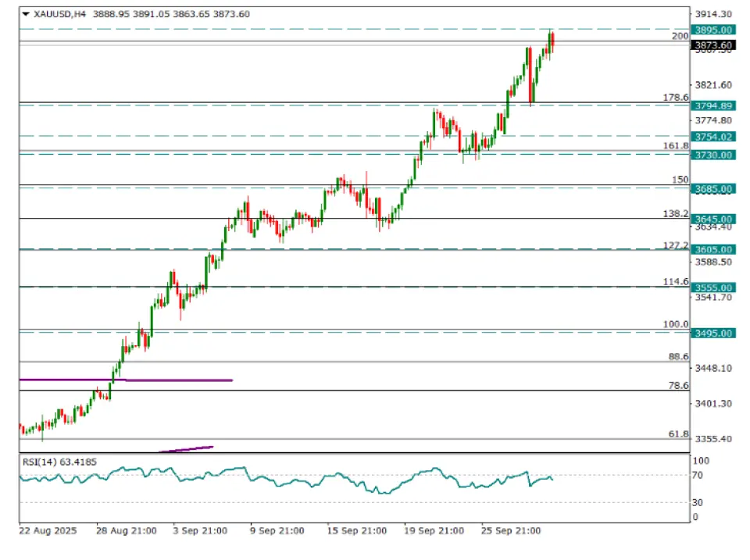Click the 22 Aug 2025 date label
The width and height of the screenshot is (750, 560).
click(x=48, y=530)
